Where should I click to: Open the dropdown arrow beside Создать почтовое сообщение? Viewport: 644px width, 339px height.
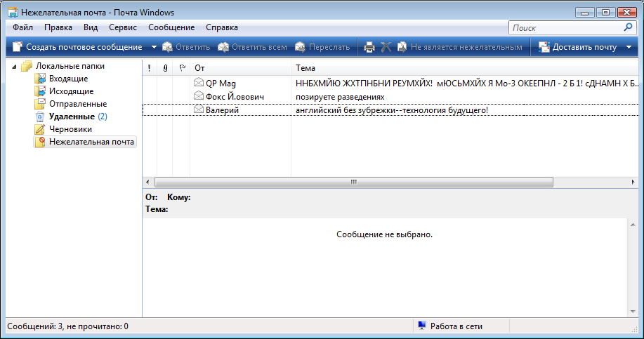click(154, 47)
